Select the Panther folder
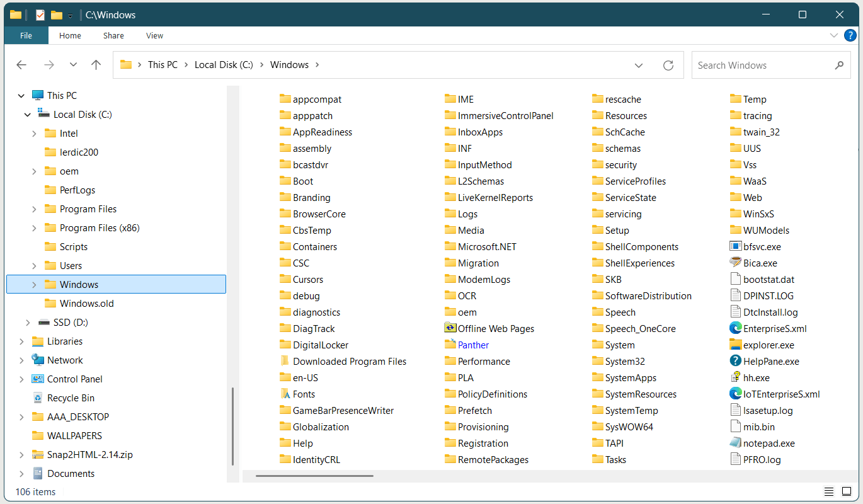The height and width of the screenshot is (504, 863). pyautogui.click(x=473, y=345)
